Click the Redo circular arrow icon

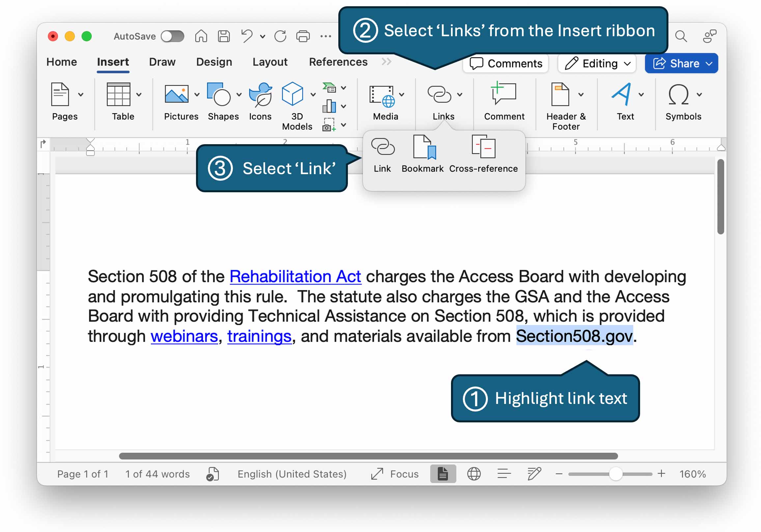[280, 36]
